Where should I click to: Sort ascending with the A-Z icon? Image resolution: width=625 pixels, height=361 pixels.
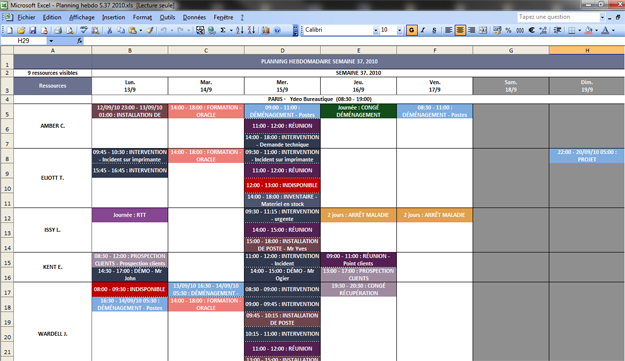tap(240, 30)
